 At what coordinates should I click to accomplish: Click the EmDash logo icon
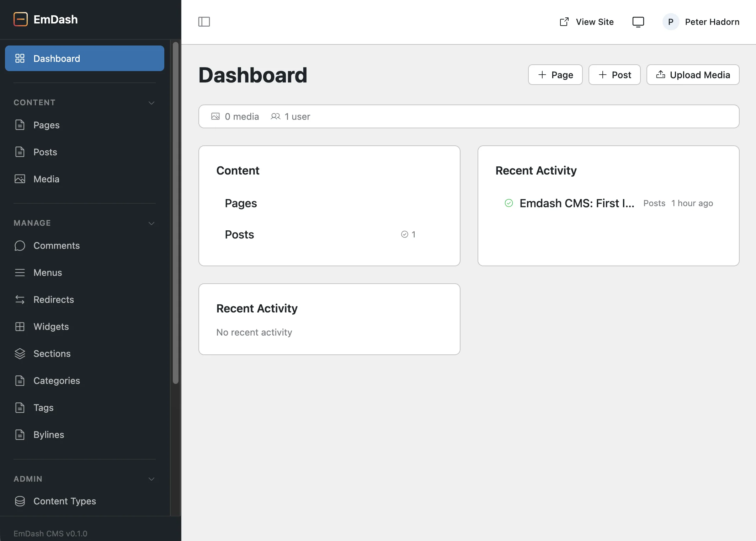pyautogui.click(x=21, y=19)
